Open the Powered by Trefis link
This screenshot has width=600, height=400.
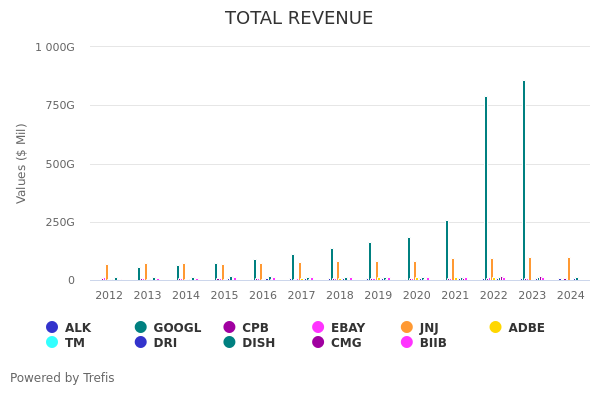(x=62, y=378)
